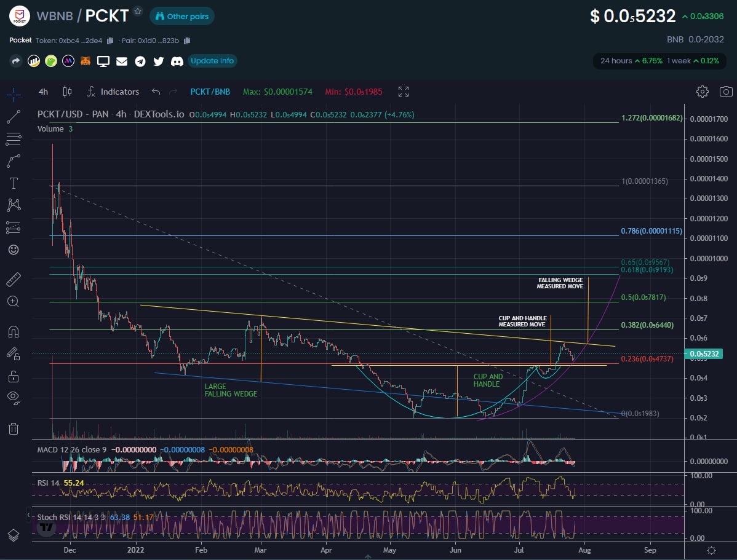737x560 pixels.
Task: Click the TradingView logo on chart
Action: [x=46, y=527]
